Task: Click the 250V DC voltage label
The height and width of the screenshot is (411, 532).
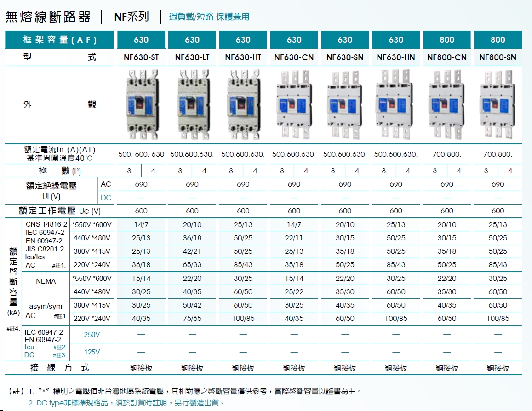Action: 92,335
